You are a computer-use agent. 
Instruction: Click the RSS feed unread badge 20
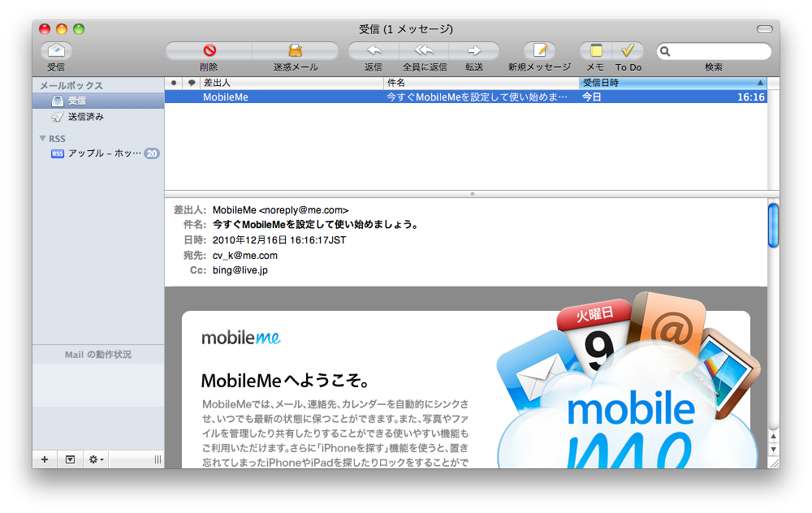point(152,153)
